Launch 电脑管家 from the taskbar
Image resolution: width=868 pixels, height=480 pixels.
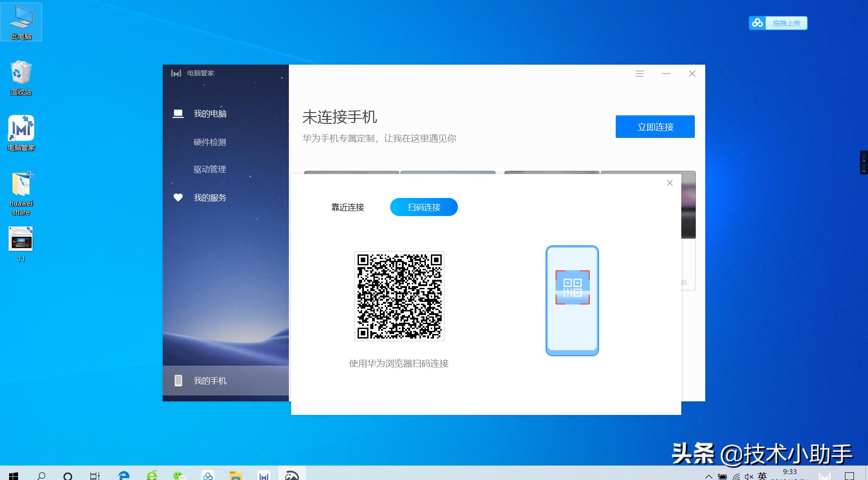264,475
